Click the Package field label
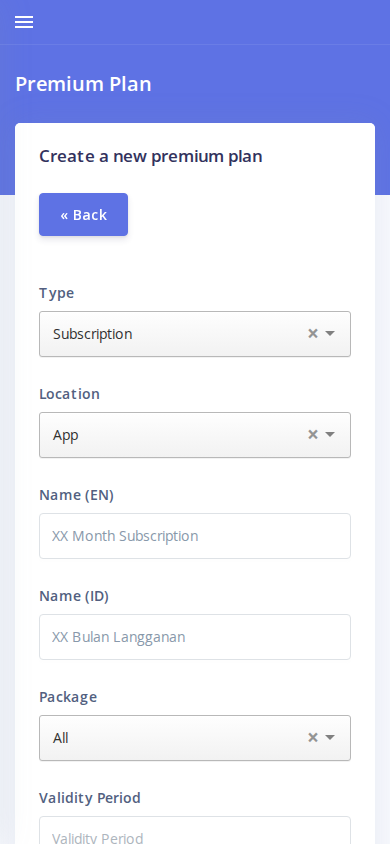This screenshot has height=844, width=390. [68, 697]
